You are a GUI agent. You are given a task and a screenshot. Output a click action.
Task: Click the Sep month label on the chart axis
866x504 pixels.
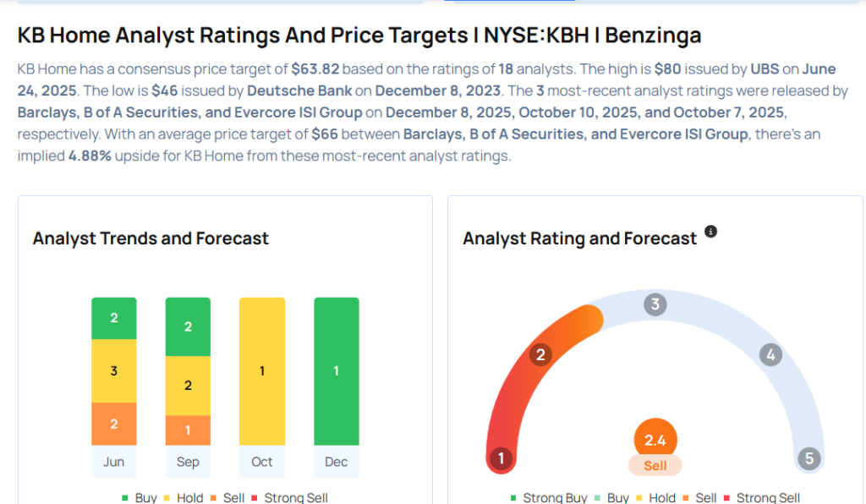188,462
